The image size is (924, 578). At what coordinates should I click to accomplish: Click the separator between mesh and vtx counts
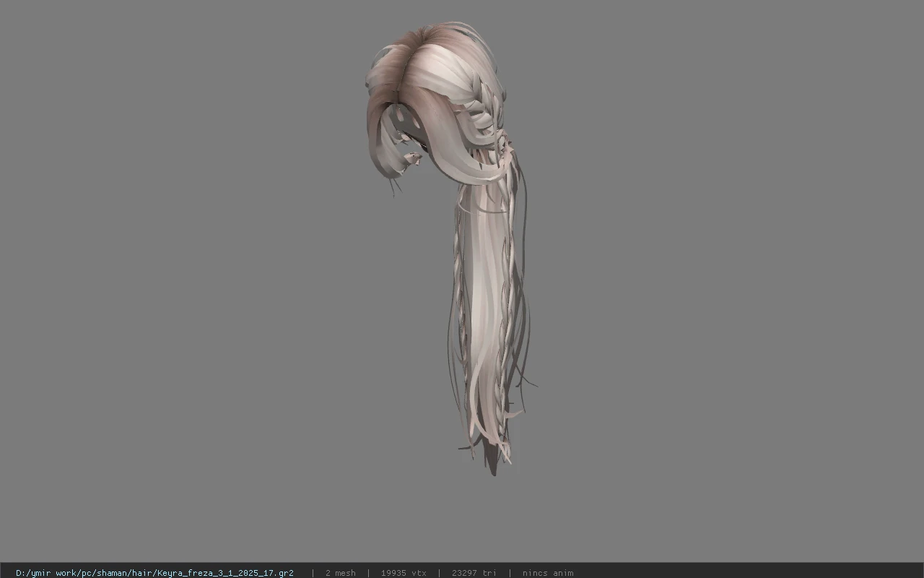(368, 573)
